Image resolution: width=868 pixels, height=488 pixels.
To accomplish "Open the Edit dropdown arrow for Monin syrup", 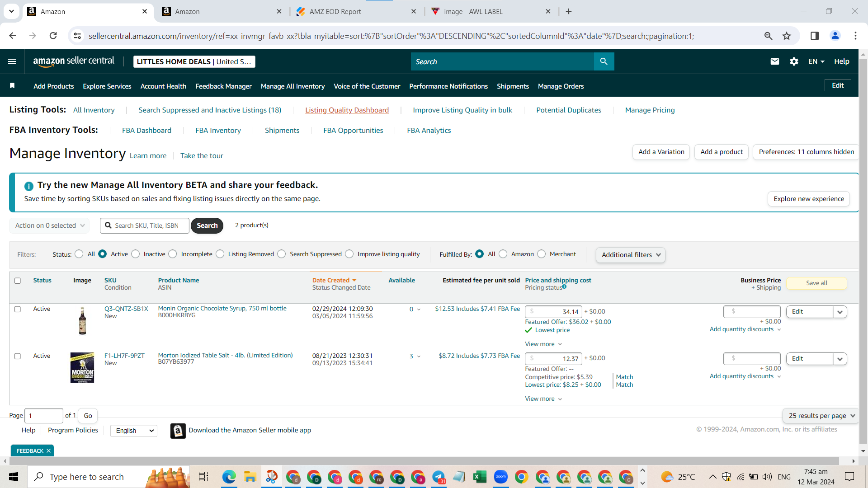I will (x=840, y=312).
